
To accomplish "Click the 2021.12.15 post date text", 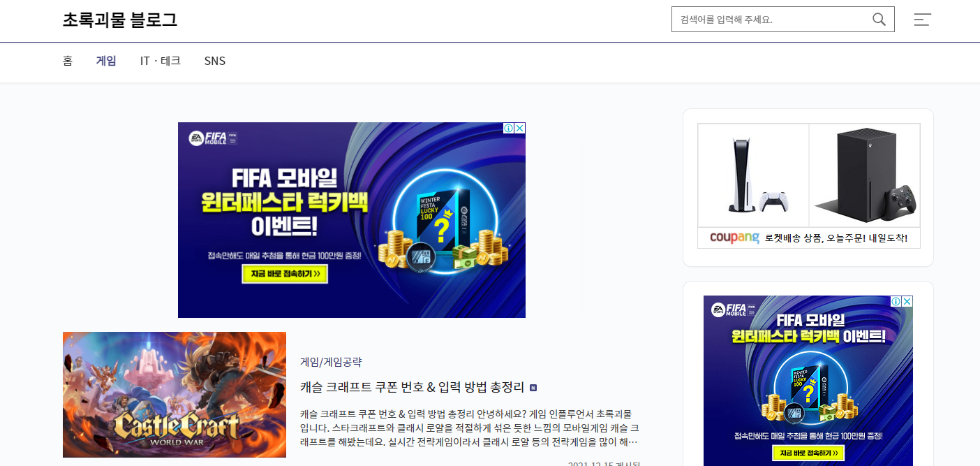I will click(604, 464).
